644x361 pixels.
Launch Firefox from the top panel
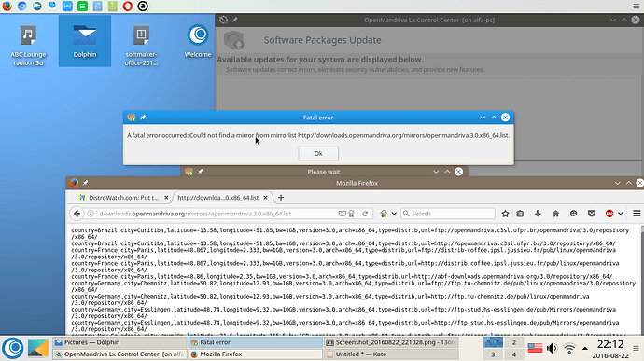pos(7,7)
